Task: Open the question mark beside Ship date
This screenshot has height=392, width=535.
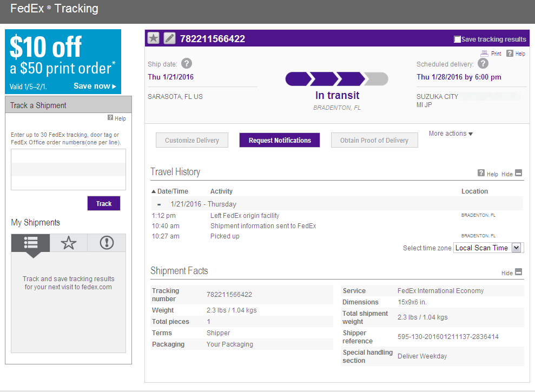Action: 187,64
